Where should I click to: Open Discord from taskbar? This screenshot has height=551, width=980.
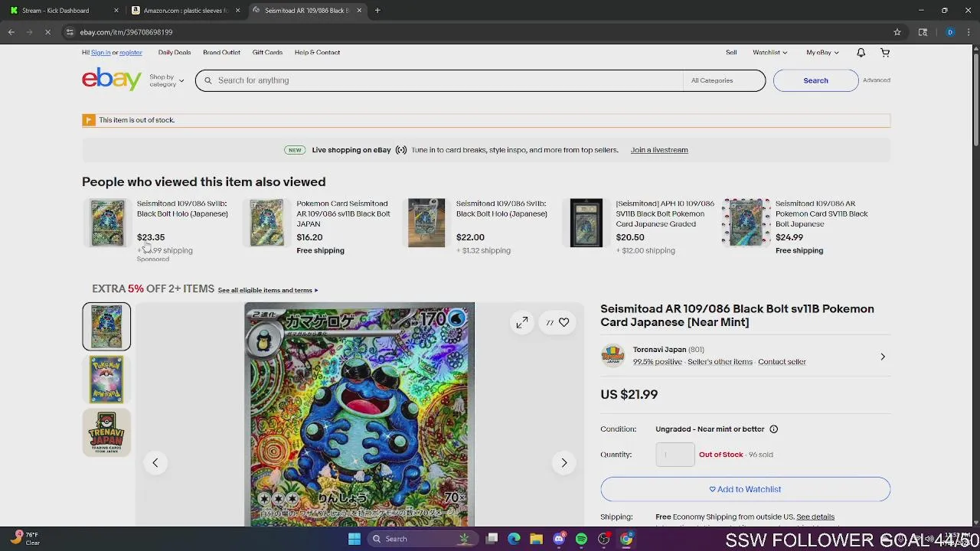(x=559, y=539)
